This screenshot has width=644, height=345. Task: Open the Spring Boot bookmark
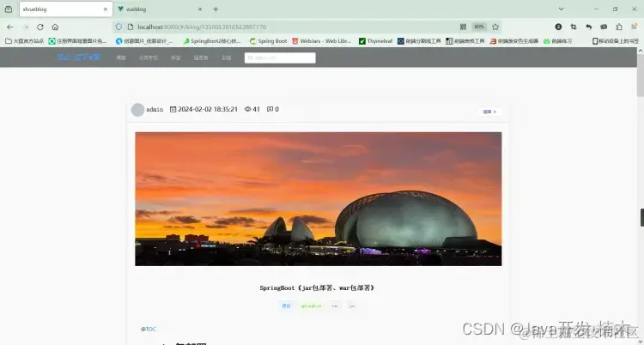(268, 41)
